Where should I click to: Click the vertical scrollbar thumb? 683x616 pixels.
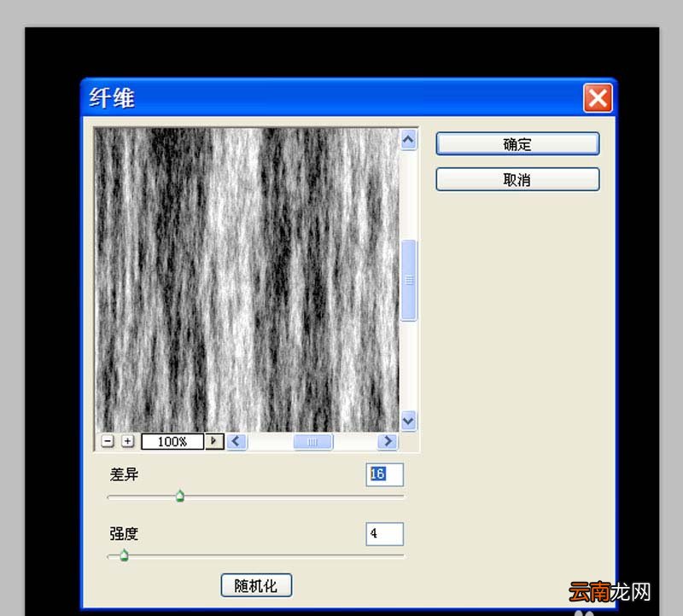409,281
